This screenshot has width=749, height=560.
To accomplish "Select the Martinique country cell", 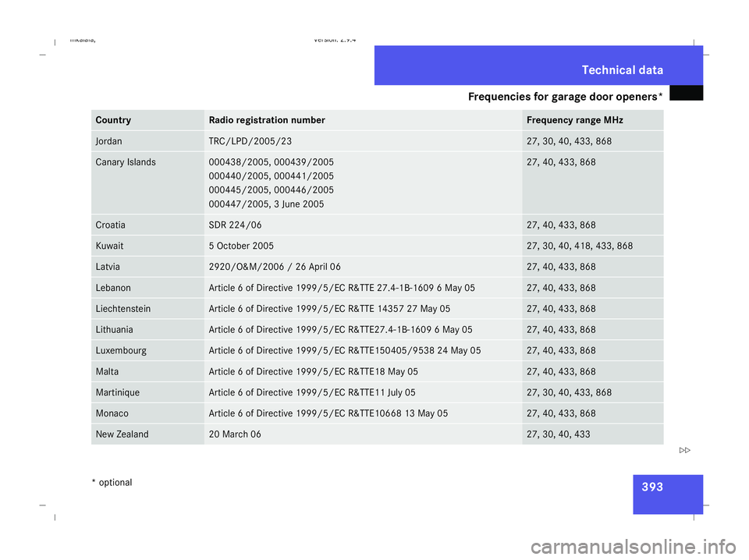I will [147, 392].
